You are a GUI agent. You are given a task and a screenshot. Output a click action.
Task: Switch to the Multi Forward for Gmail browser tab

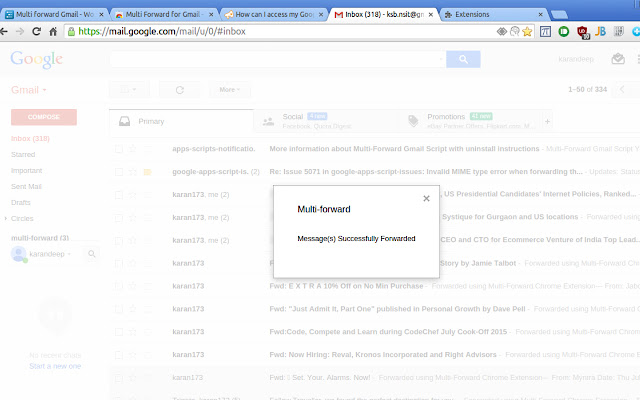[163, 14]
